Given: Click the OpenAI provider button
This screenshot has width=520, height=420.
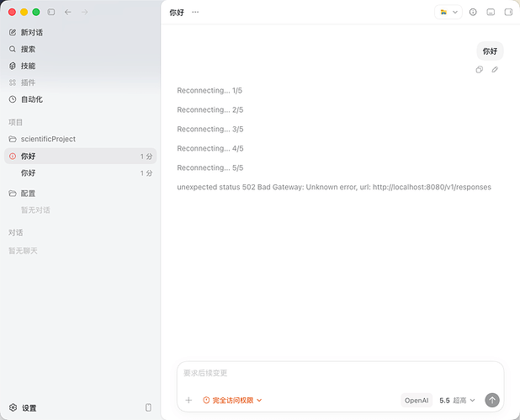Looking at the screenshot, I should point(417,401).
